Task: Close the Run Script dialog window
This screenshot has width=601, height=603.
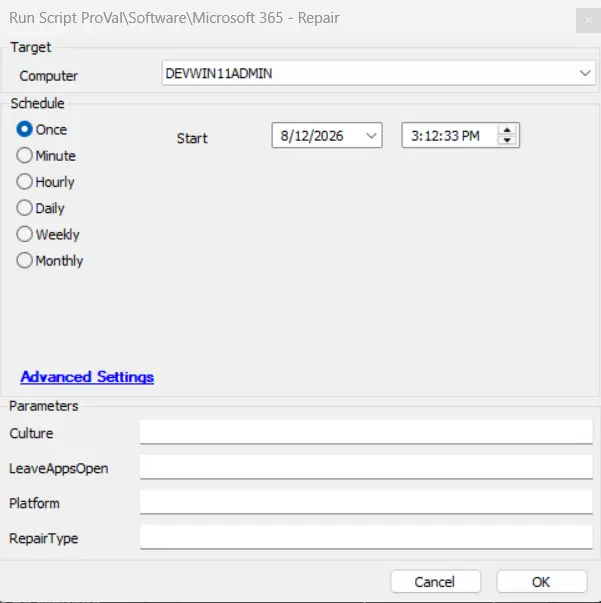Action: (x=588, y=20)
